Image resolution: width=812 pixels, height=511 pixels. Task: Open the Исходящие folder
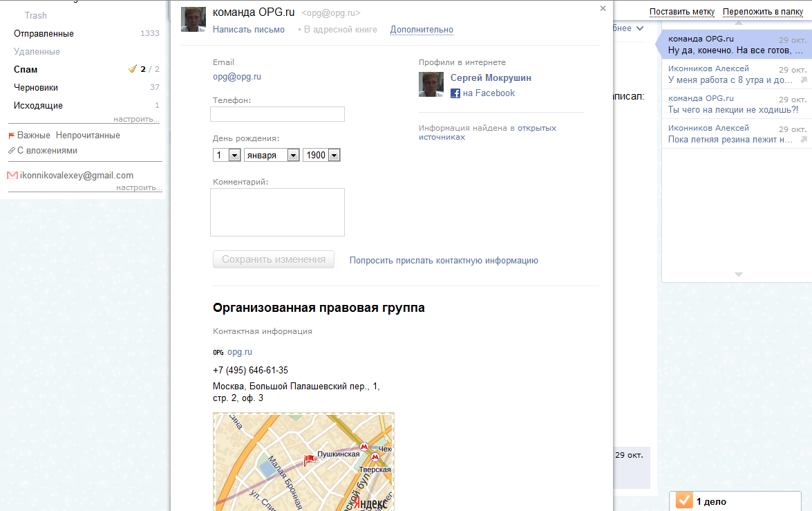38,106
